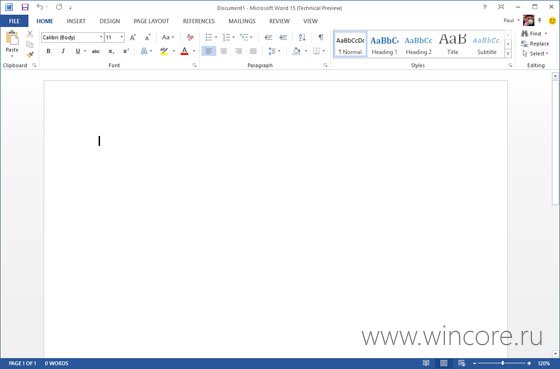560x369 pixels.
Task: Justify the paragraph text
Action: [253, 51]
